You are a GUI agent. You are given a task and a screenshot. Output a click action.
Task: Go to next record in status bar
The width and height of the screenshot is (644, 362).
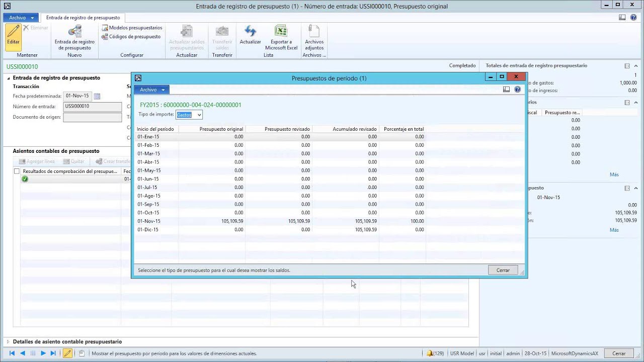click(x=43, y=353)
